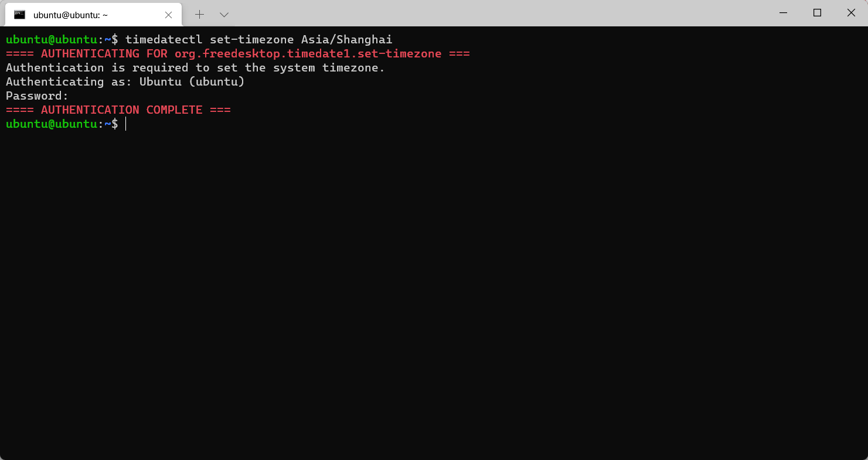This screenshot has width=868, height=460.
Task: Click the terminal icon in the tab
Action: (20, 15)
